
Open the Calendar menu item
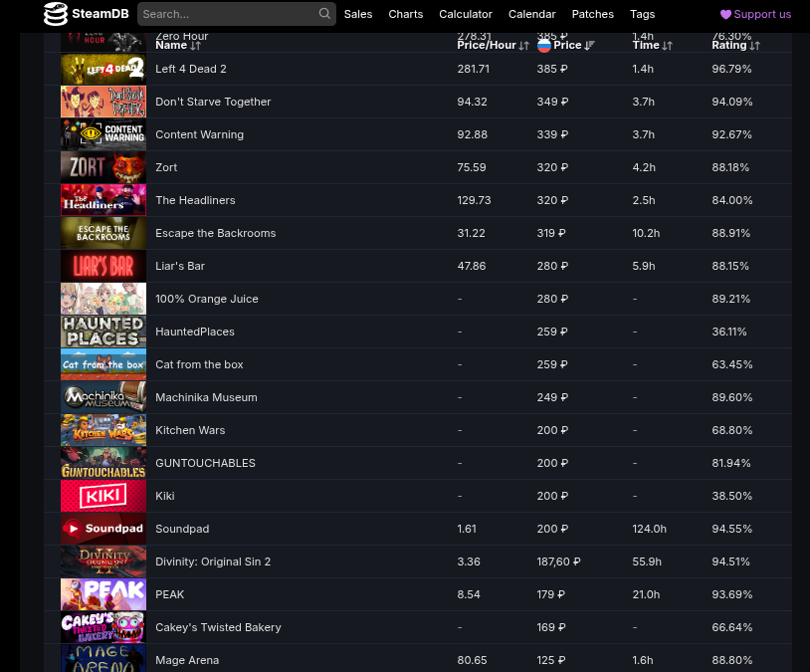click(x=531, y=14)
